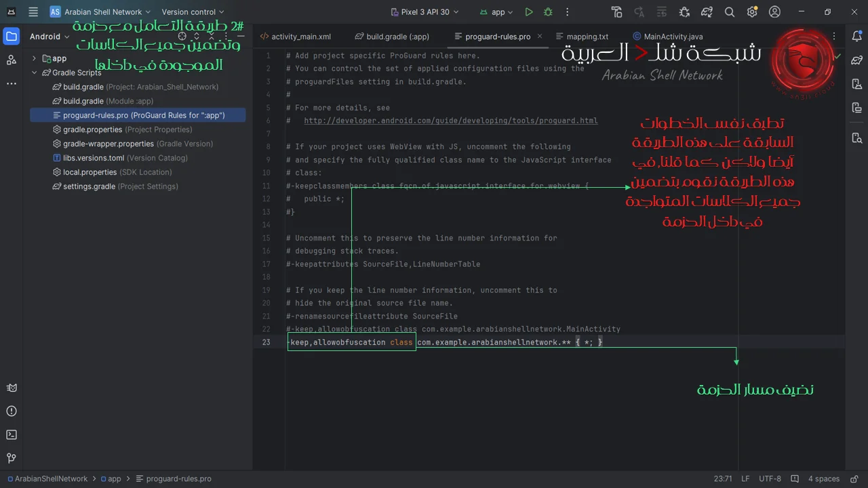The image size is (868, 488).
Task: Open the Resource Manager sidebar icon
Action: pyautogui.click(x=12, y=60)
